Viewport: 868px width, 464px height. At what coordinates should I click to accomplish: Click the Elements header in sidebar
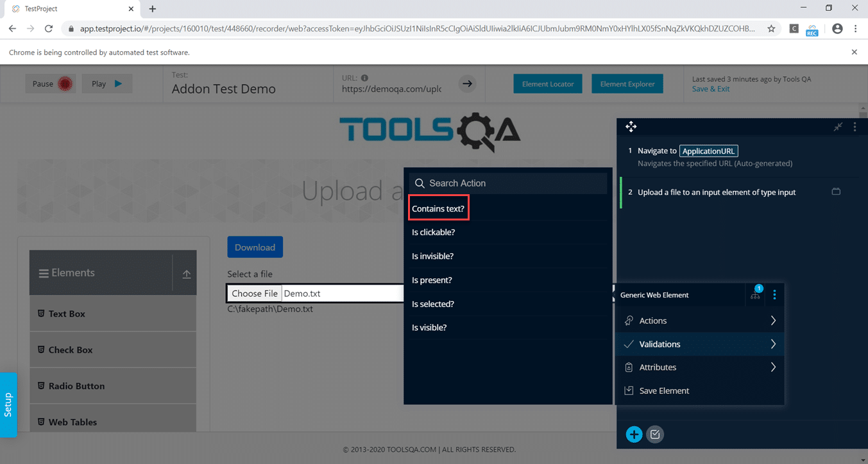(113, 272)
